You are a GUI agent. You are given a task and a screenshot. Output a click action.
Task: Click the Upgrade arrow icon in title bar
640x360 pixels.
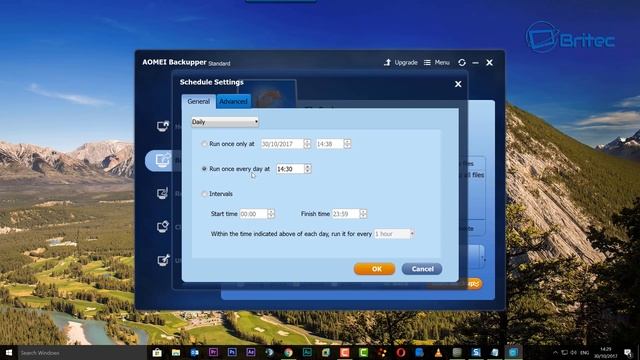(387, 62)
